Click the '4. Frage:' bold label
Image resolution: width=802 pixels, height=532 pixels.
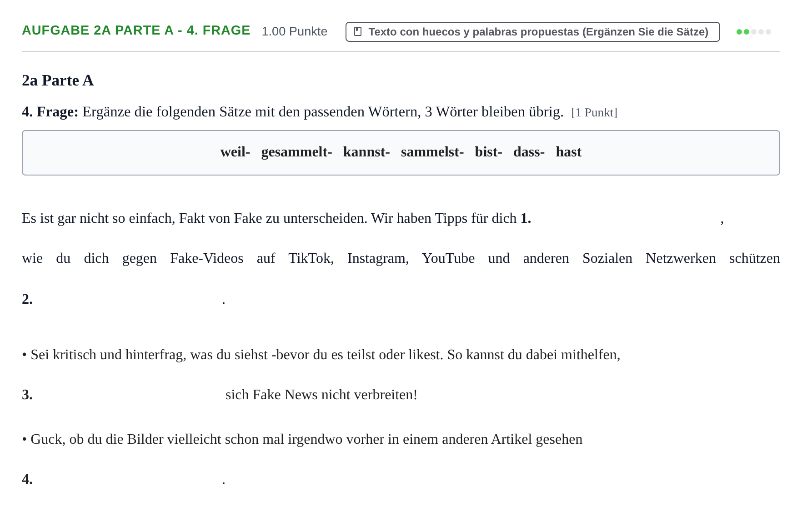coord(50,112)
